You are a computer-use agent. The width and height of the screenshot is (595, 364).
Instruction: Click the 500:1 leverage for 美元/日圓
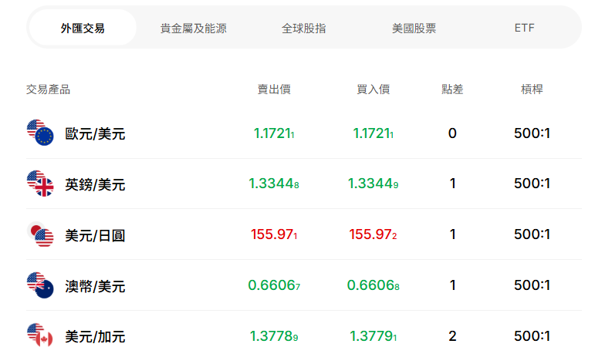coord(532,234)
